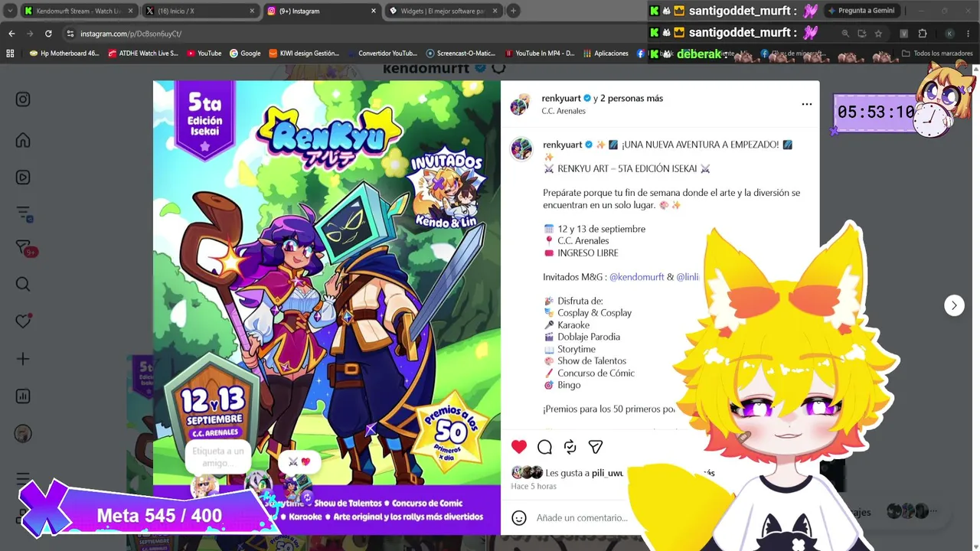Open 'Hp Motherboard 46...' bookmark

(64, 54)
